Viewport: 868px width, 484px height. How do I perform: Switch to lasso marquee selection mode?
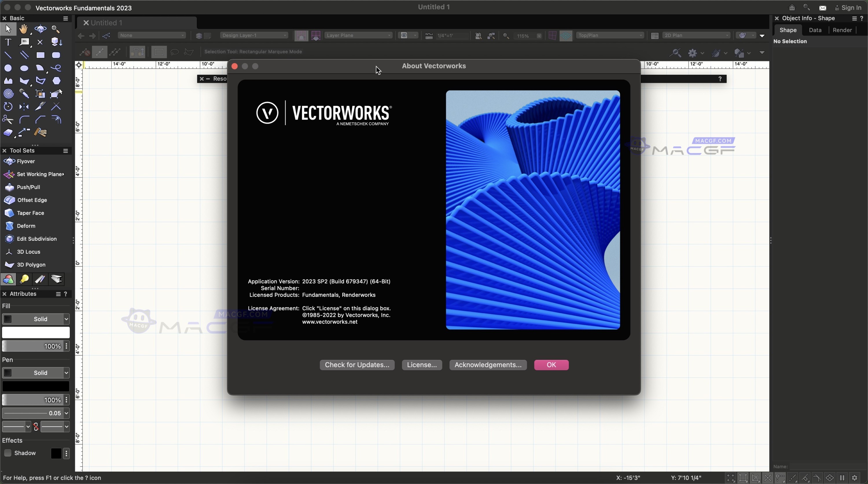tap(174, 52)
